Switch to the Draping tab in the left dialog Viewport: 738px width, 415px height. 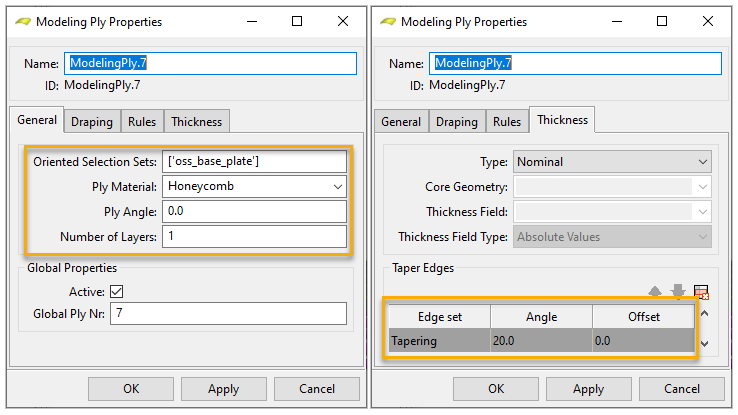tap(92, 122)
